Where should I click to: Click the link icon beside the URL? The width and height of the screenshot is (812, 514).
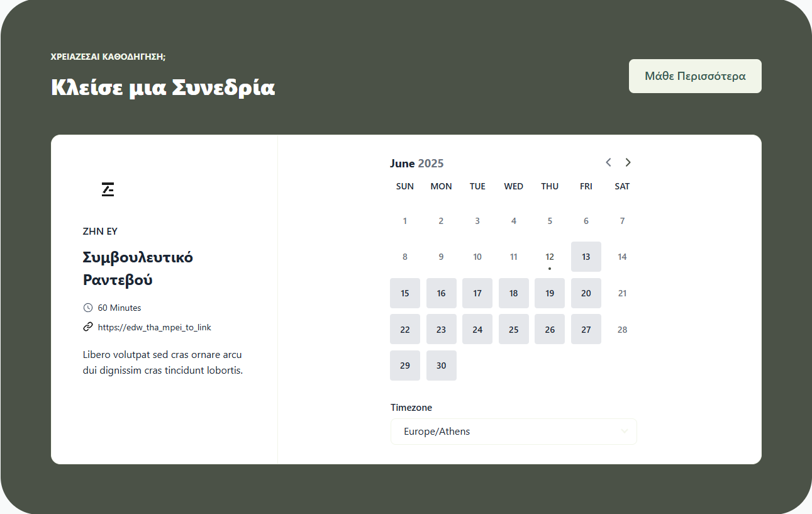coord(87,327)
